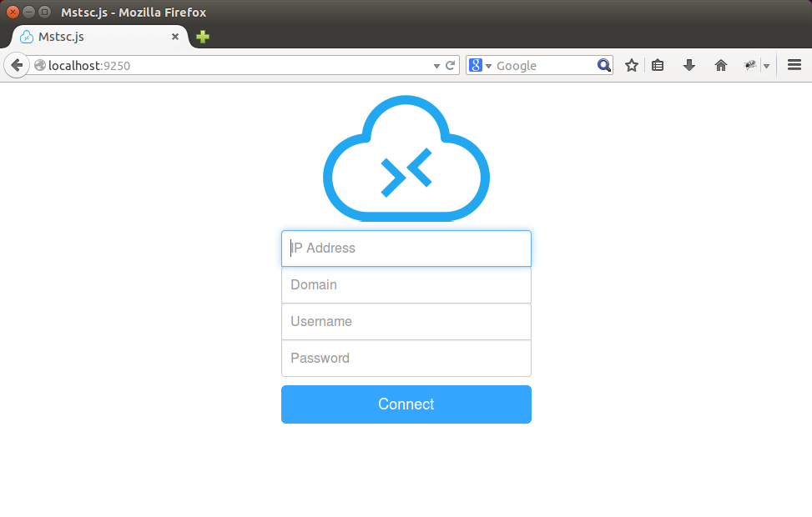This screenshot has width=812, height=517.
Task: Click the bug add-on toolbar icon
Action: pyautogui.click(x=750, y=65)
